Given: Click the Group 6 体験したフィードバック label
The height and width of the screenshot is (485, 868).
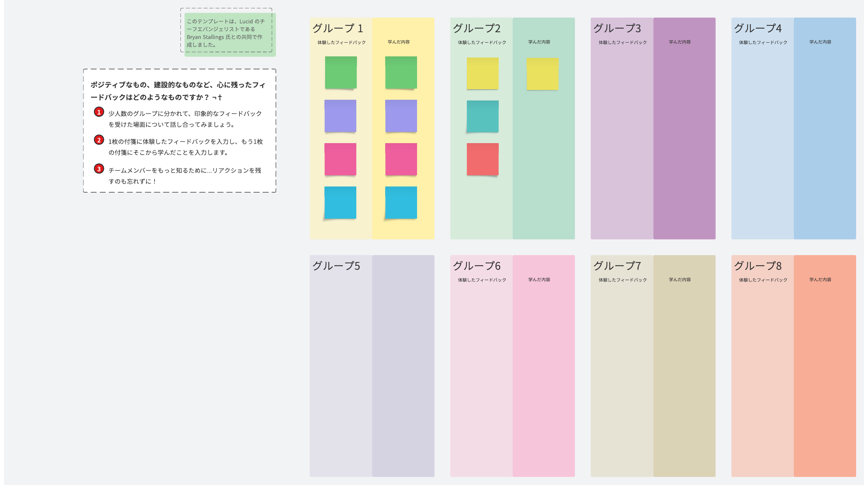Looking at the screenshot, I should (482, 280).
